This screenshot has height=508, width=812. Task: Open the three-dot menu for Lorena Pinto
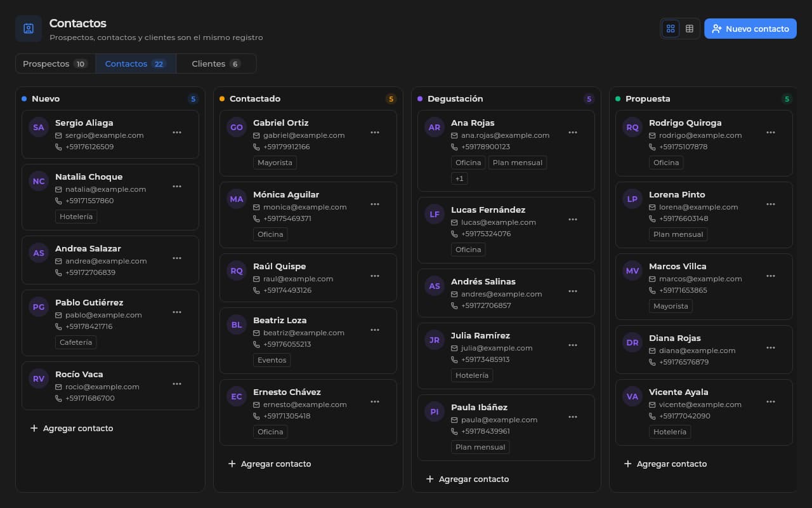click(771, 204)
